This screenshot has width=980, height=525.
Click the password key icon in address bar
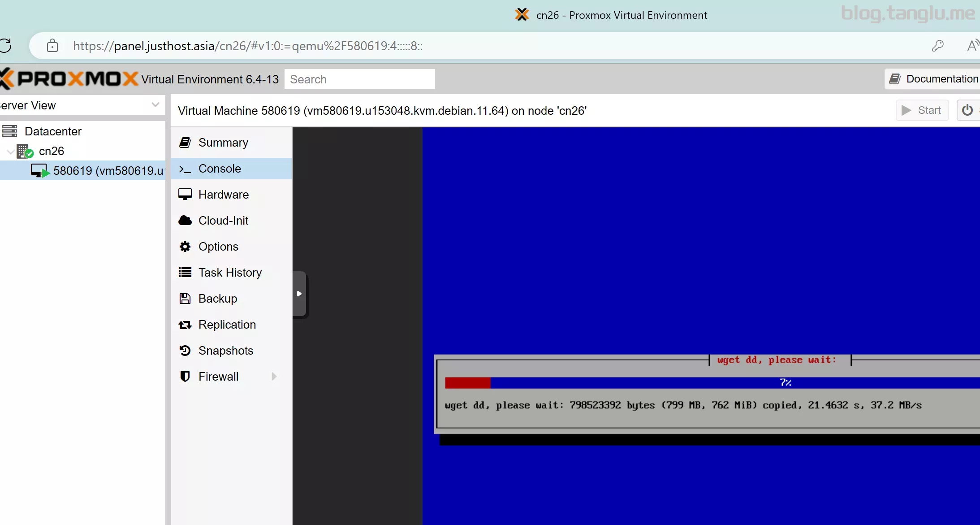pyautogui.click(x=937, y=46)
